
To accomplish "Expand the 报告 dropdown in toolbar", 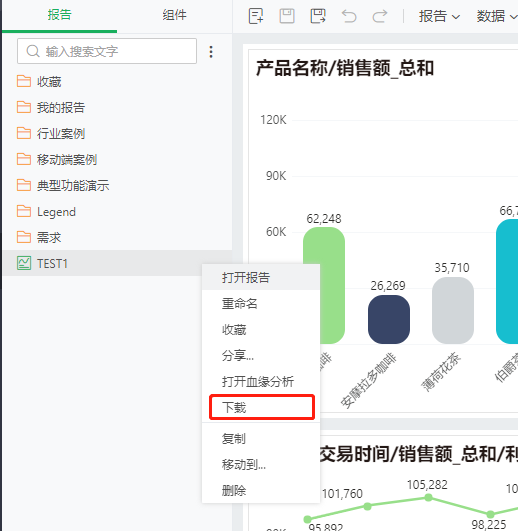I will point(439,16).
